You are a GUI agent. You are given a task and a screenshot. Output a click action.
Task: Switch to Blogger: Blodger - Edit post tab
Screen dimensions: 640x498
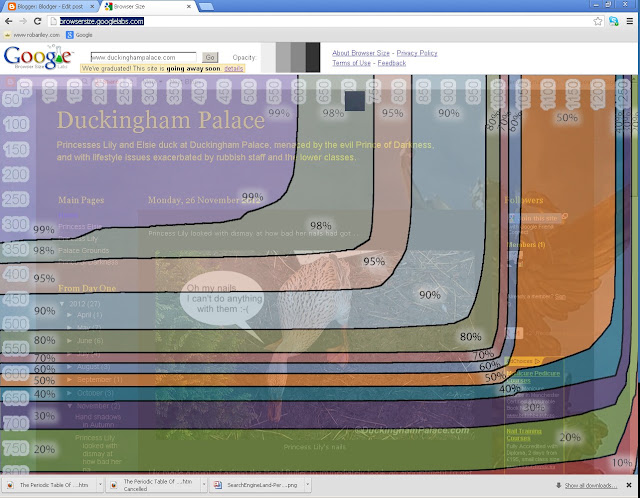click(50, 7)
